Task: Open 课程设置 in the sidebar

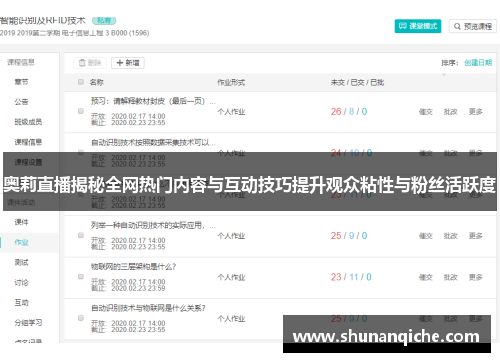Action: [28, 162]
